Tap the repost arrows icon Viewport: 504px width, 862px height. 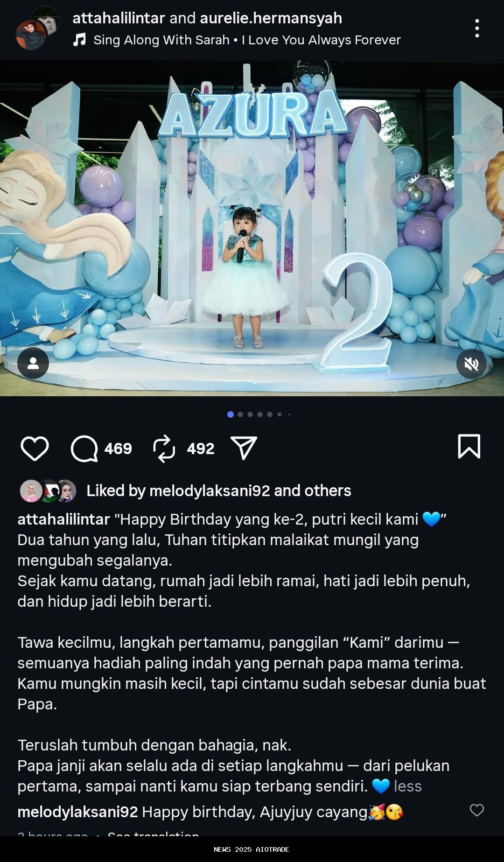click(x=164, y=449)
